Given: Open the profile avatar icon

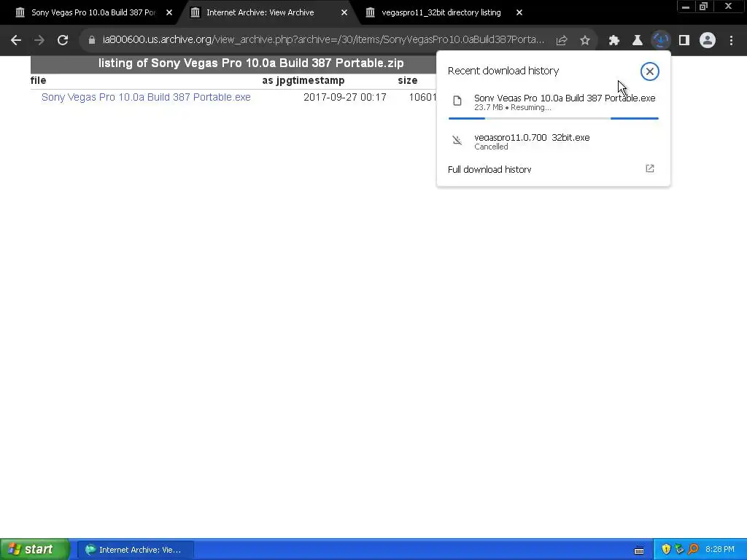Looking at the screenshot, I should tap(708, 41).
